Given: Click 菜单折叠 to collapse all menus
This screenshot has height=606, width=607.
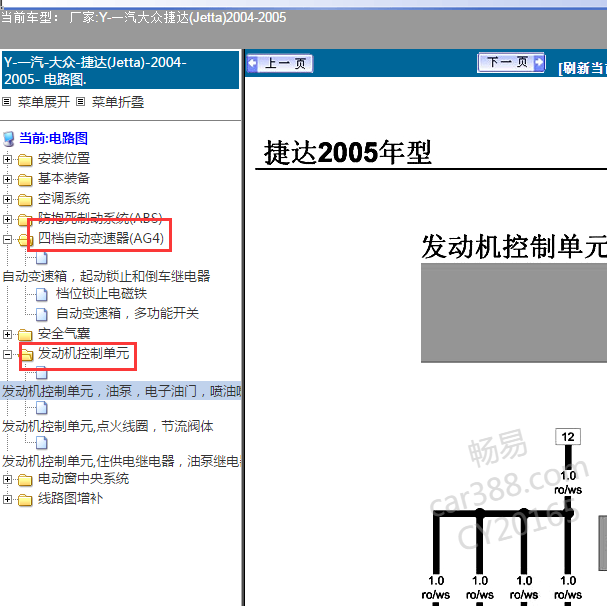Looking at the screenshot, I should click(118, 102).
